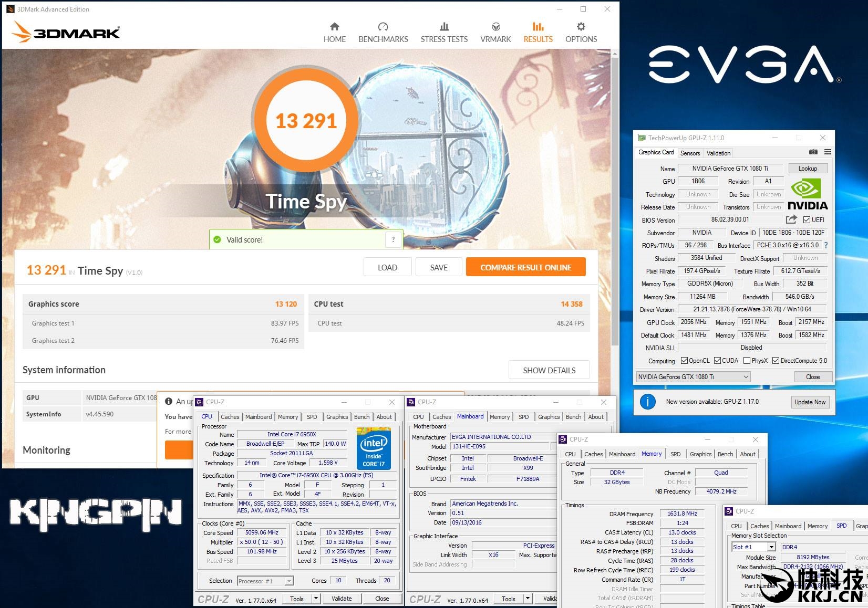Image resolution: width=868 pixels, height=608 pixels.
Task: Take a GPU-Z screenshot with the camera icon
Action: click(813, 152)
